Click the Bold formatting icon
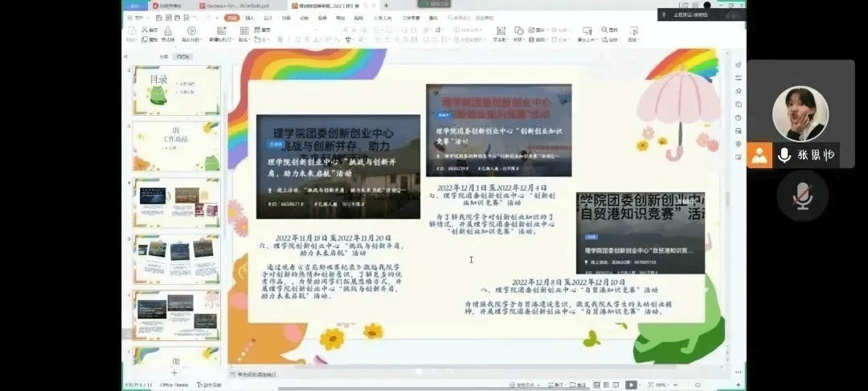This screenshot has width=868, height=391. (x=279, y=39)
